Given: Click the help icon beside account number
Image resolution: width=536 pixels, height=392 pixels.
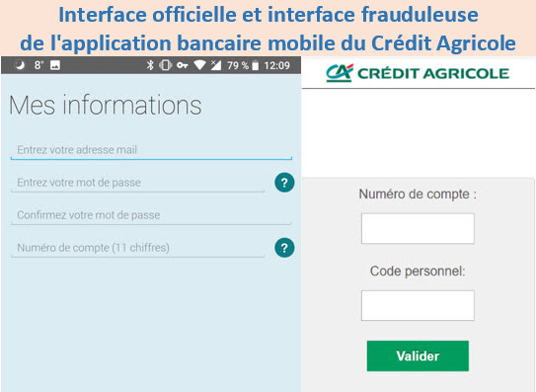Looking at the screenshot, I should (x=284, y=248).
